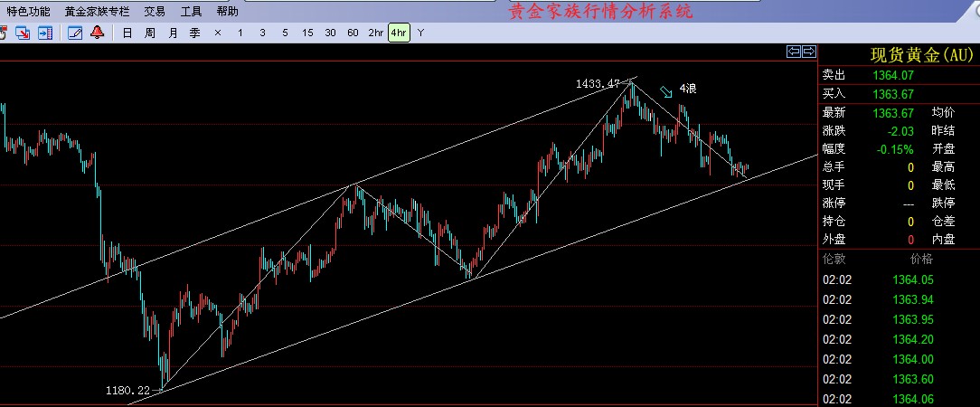Open the 工具 menu
980x407 pixels.
click(x=192, y=11)
